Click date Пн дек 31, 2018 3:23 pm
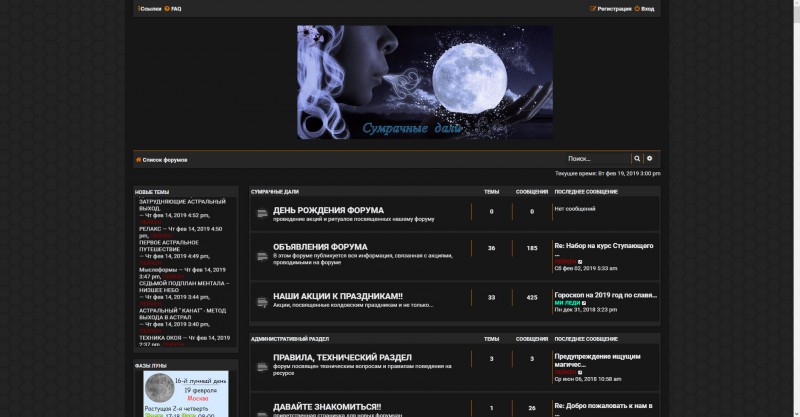 tap(586, 310)
